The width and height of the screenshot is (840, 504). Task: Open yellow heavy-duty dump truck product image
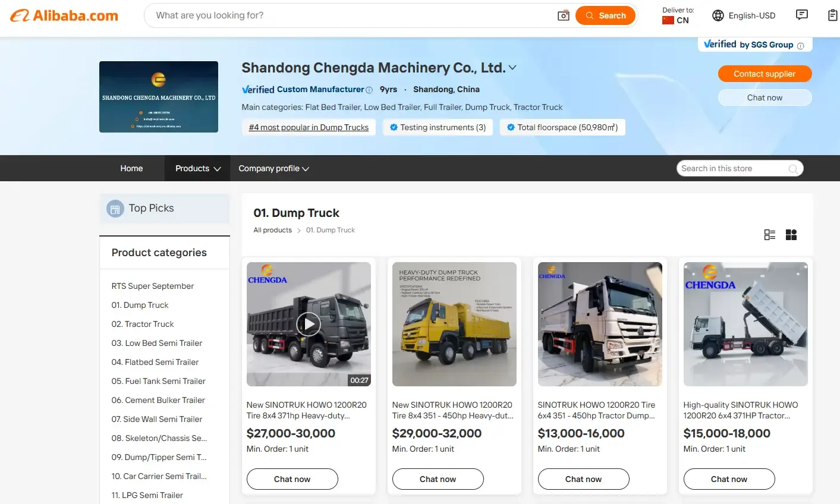coord(454,324)
